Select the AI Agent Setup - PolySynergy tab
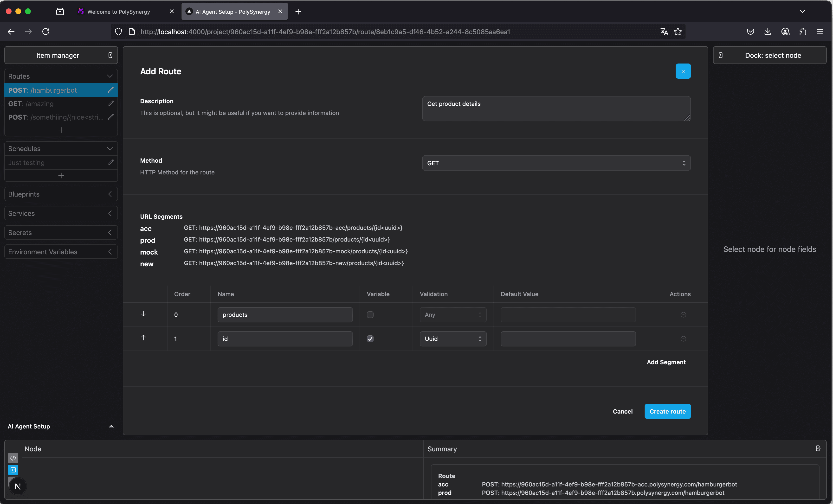This screenshot has width=833, height=504. [x=234, y=12]
